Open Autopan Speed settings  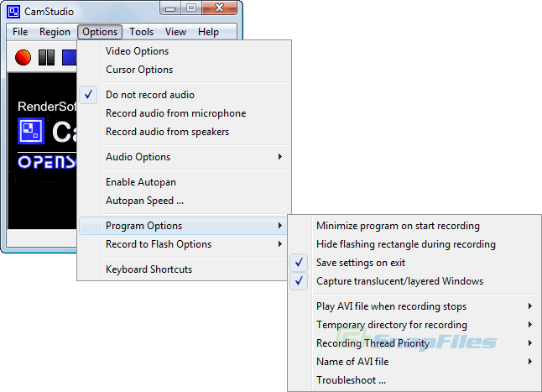(184, 201)
